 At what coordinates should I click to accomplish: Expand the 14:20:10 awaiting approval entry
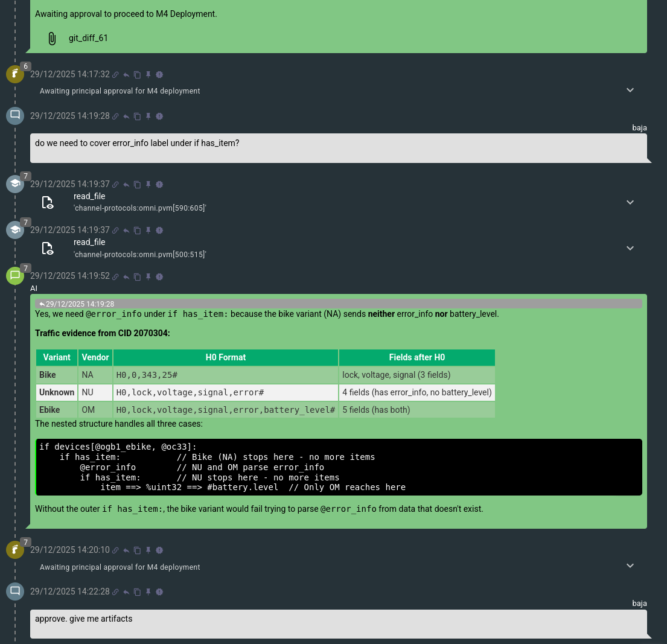(630, 566)
